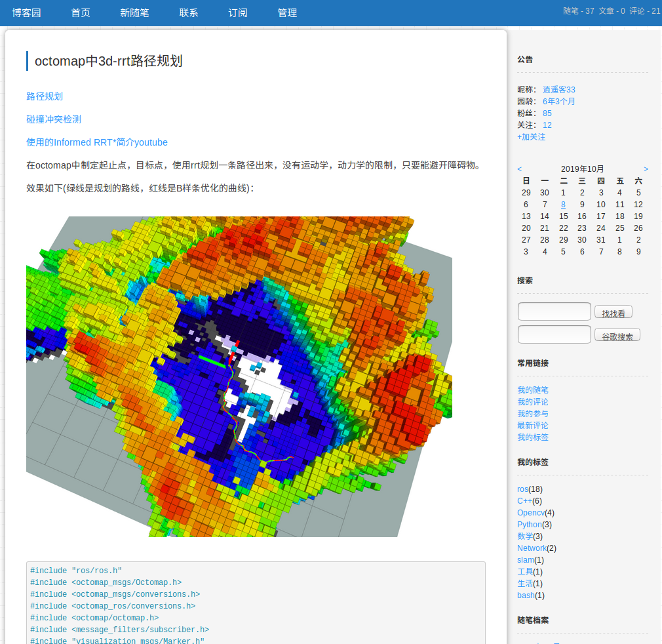
Task: Navigate to previous month in calendar
Action: coord(520,169)
